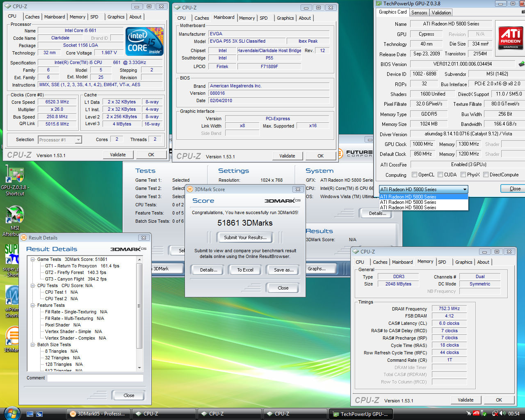
Task: Click Validate in the CPU-Z memory window
Action: 466,400
